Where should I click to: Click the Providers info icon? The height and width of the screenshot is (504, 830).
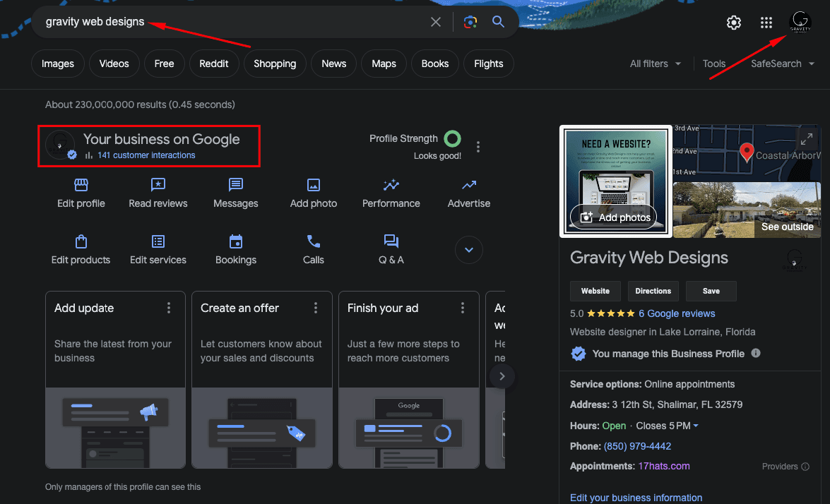click(805, 467)
